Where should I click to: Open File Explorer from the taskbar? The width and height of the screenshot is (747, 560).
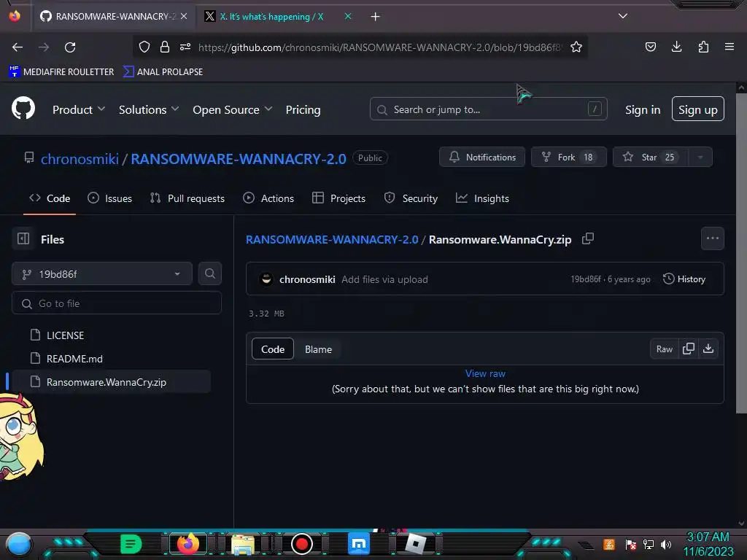243,544
